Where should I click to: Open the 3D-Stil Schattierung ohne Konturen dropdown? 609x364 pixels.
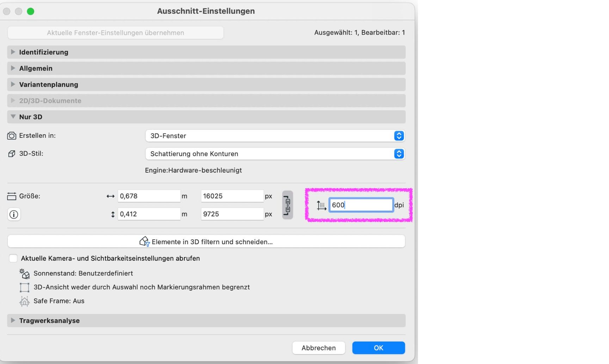coord(275,154)
